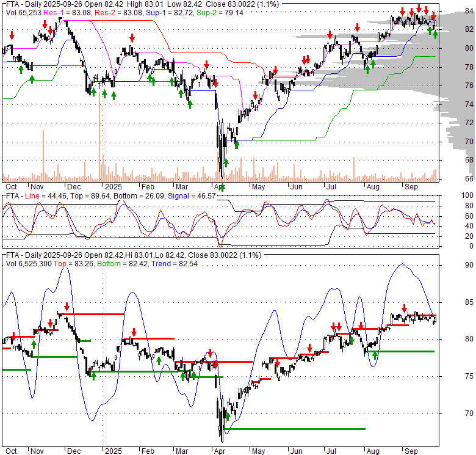Click the May label on the top chart time axis
476x455 pixels.
pos(258,187)
